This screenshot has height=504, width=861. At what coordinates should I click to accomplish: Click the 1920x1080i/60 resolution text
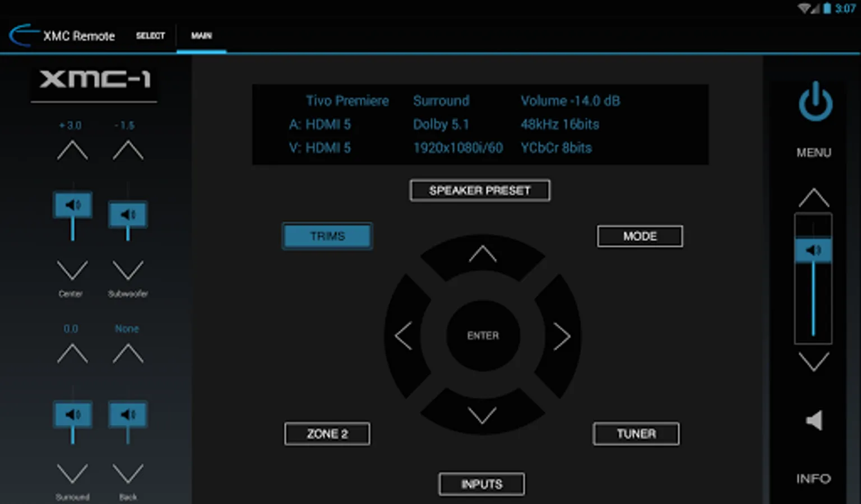(x=458, y=148)
